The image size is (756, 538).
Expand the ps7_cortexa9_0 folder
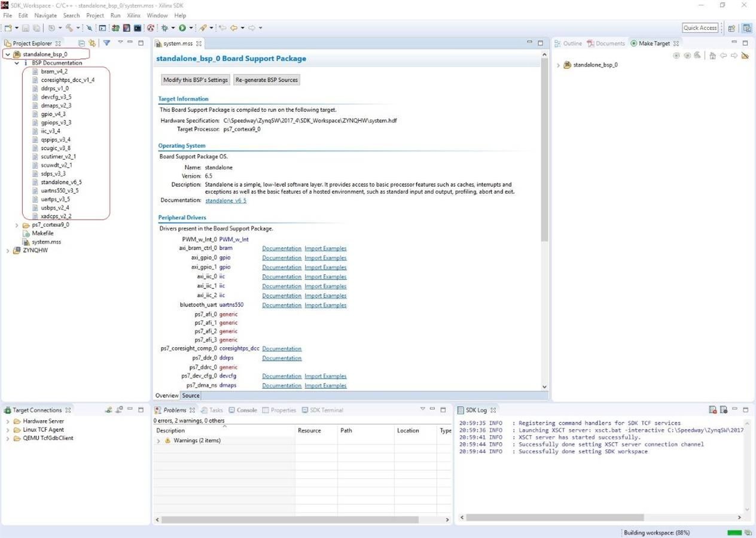coord(17,225)
